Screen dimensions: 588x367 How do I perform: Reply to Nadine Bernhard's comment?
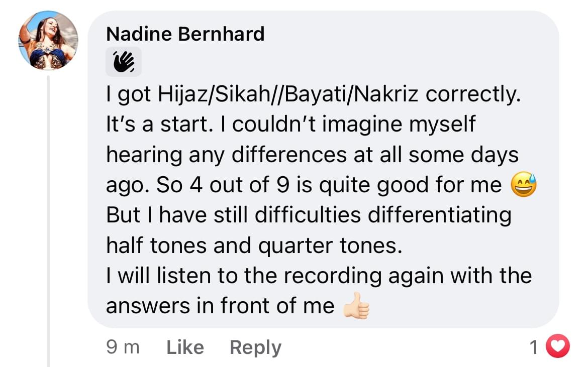point(255,347)
